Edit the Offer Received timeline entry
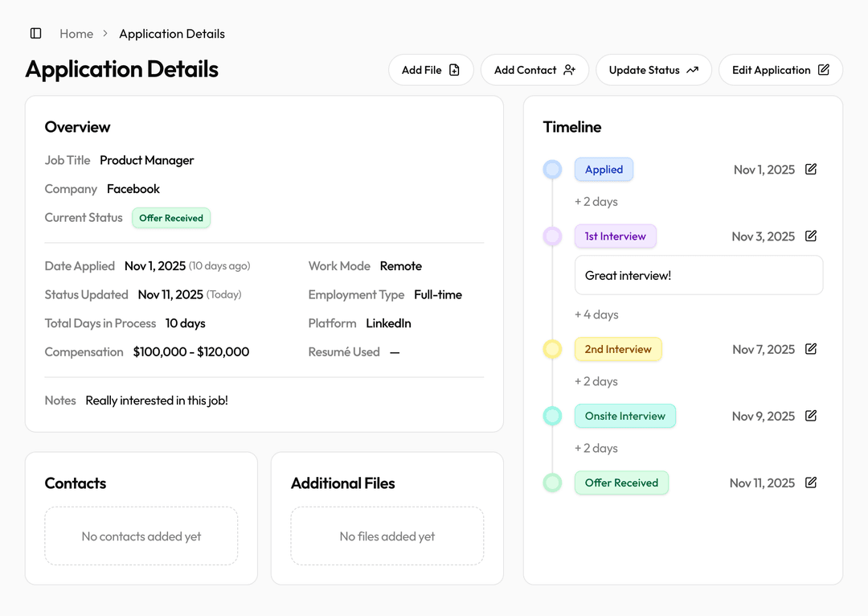Screen dimensions: 868x616 click(x=811, y=483)
